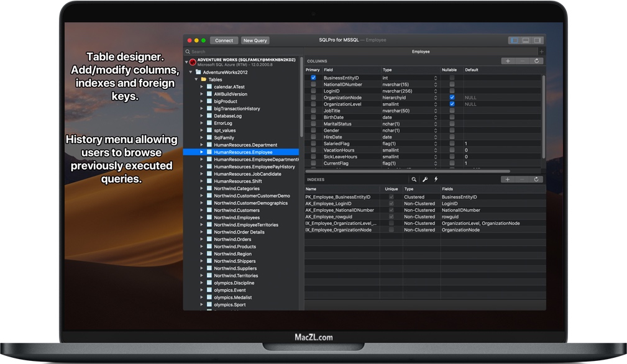Switch to the Employee tab
This screenshot has height=364, width=627.
coord(421,51)
